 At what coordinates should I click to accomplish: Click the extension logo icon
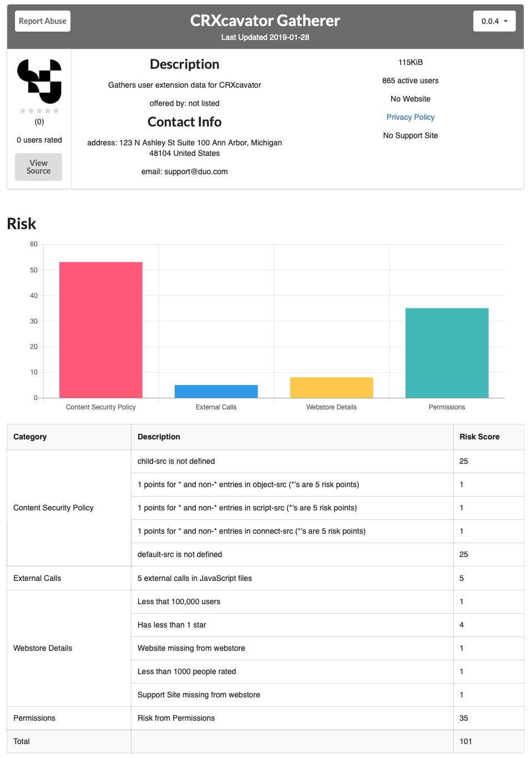click(x=39, y=81)
